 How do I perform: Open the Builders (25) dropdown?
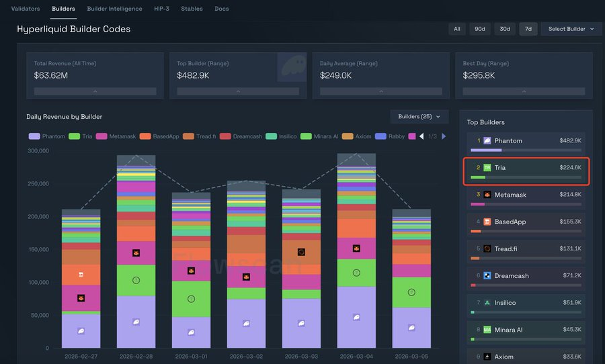[419, 117]
